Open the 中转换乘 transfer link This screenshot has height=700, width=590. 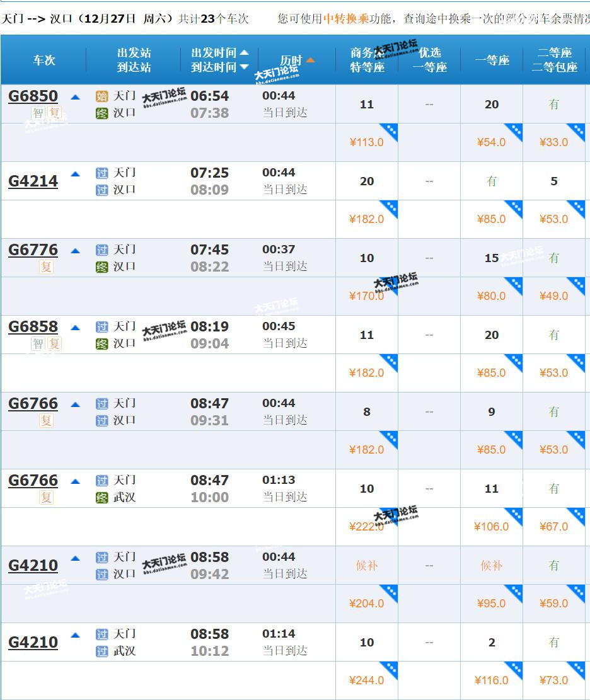[x=347, y=19]
